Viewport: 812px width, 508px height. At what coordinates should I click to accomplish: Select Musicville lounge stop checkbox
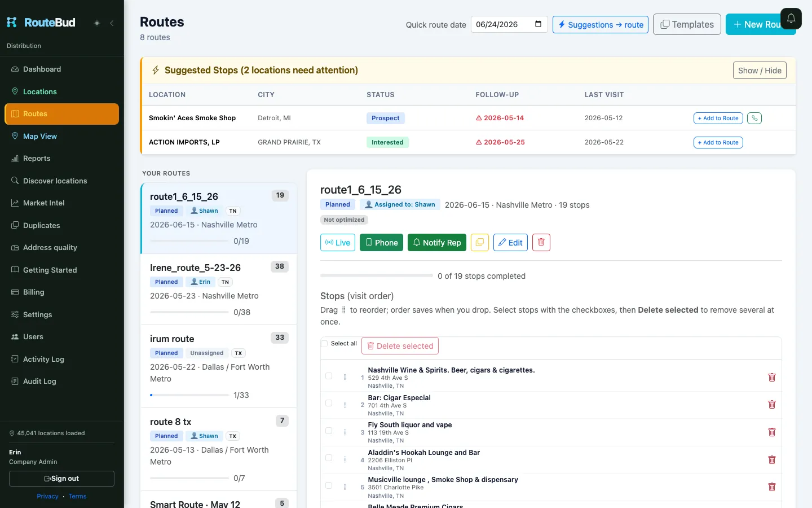coord(329,485)
